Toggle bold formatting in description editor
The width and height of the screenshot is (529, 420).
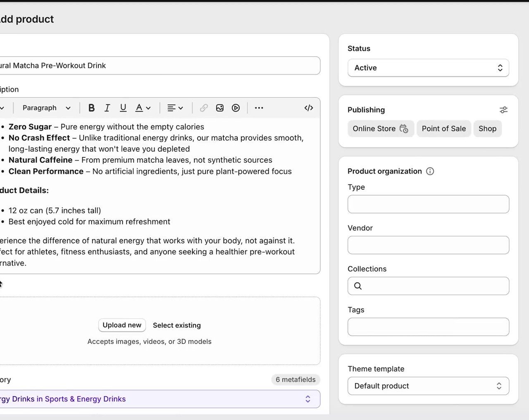tap(91, 108)
